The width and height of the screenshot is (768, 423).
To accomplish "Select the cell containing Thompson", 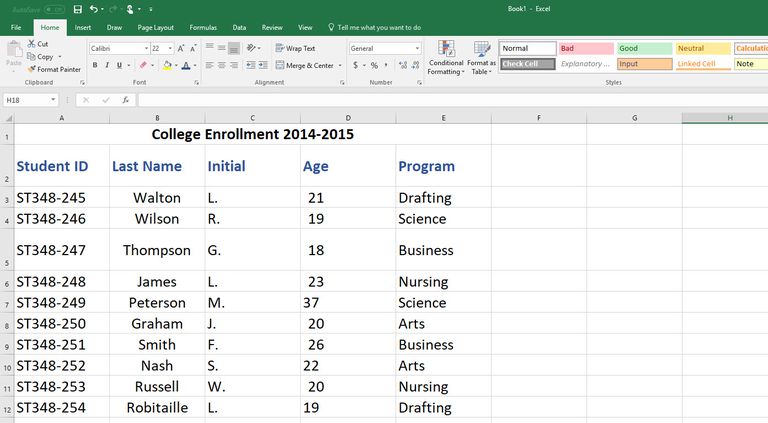I will tap(157, 250).
